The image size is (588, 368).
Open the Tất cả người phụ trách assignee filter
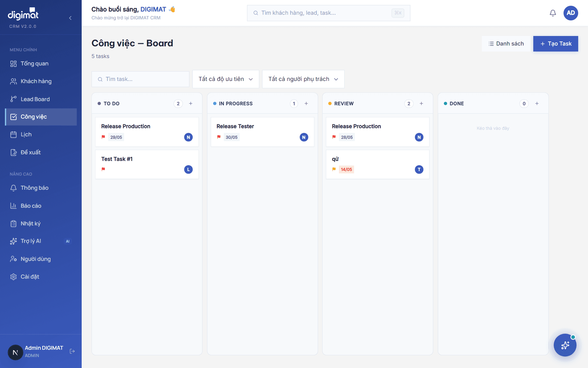[x=303, y=79]
